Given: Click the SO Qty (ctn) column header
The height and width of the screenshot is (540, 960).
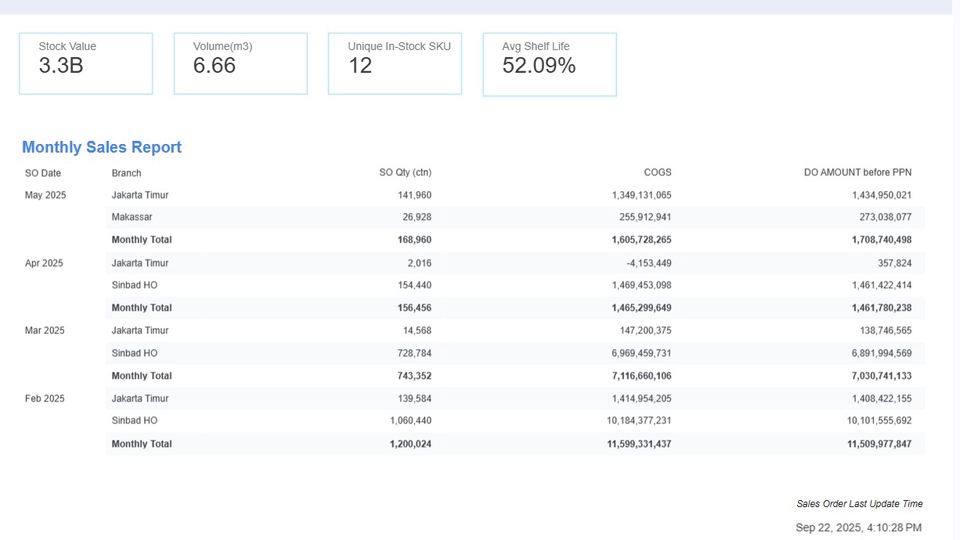Looking at the screenshot, I should 405,173.
